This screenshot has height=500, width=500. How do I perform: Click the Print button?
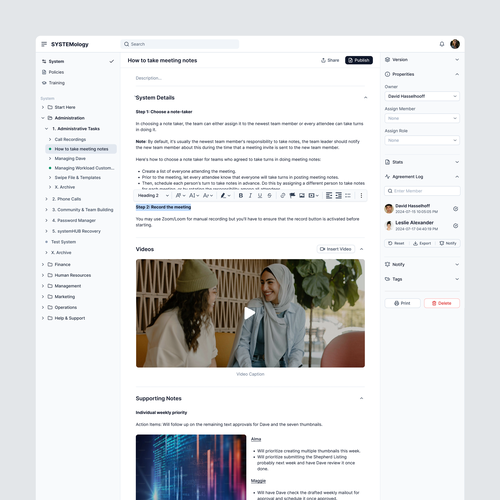tap(402, 303)
